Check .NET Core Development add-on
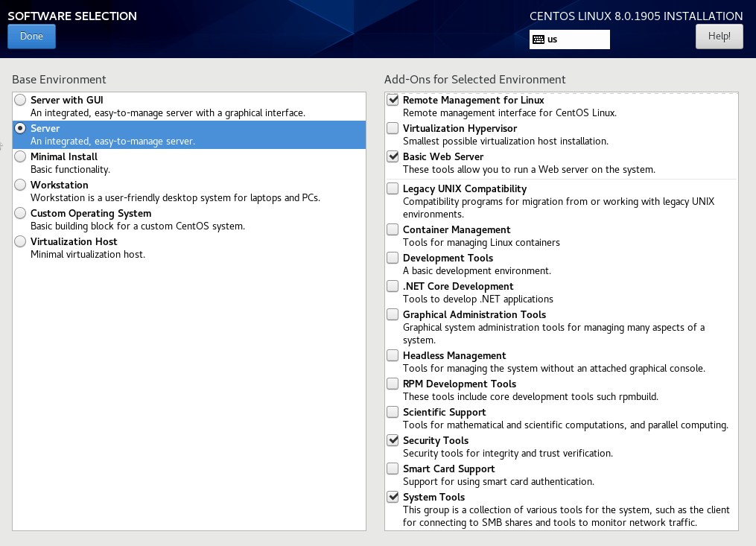The height and width of the screenshot is (546, 756). pyautogui.click(x=393, y=287)
